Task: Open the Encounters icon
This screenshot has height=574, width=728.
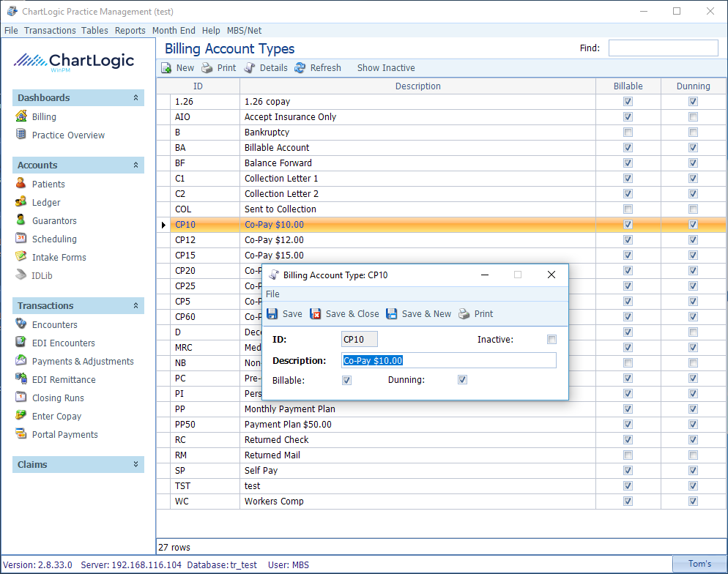Action: (21, 324)
